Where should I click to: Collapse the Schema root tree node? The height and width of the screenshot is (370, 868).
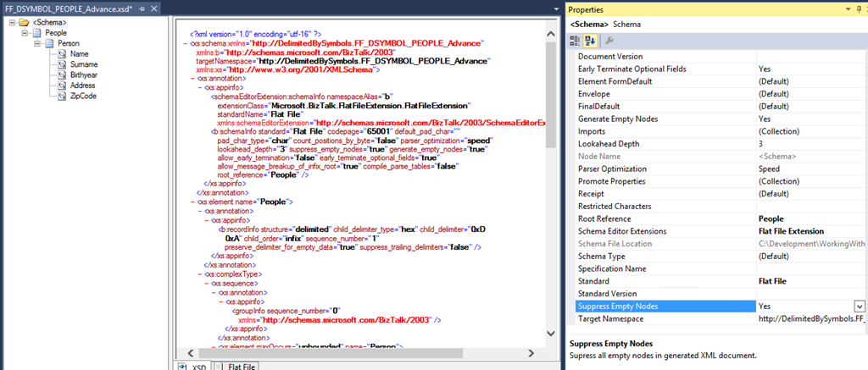pos(11,22)
